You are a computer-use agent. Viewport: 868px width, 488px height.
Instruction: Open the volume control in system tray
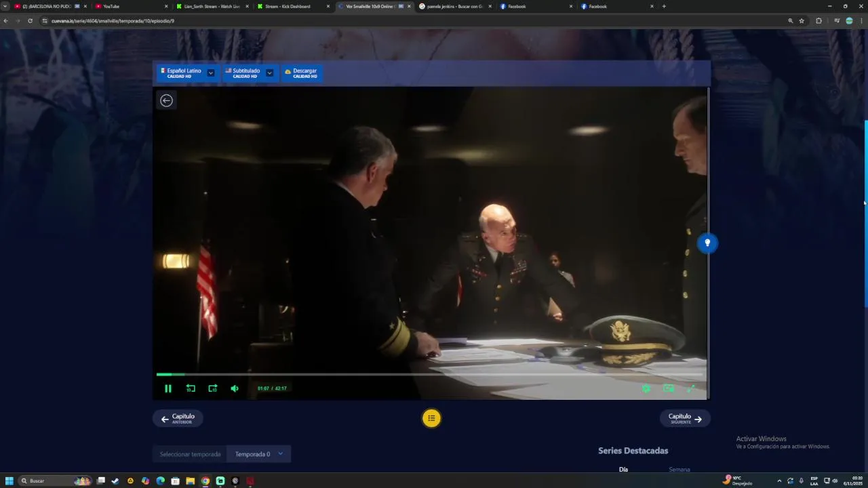click(x=835, y=481)
